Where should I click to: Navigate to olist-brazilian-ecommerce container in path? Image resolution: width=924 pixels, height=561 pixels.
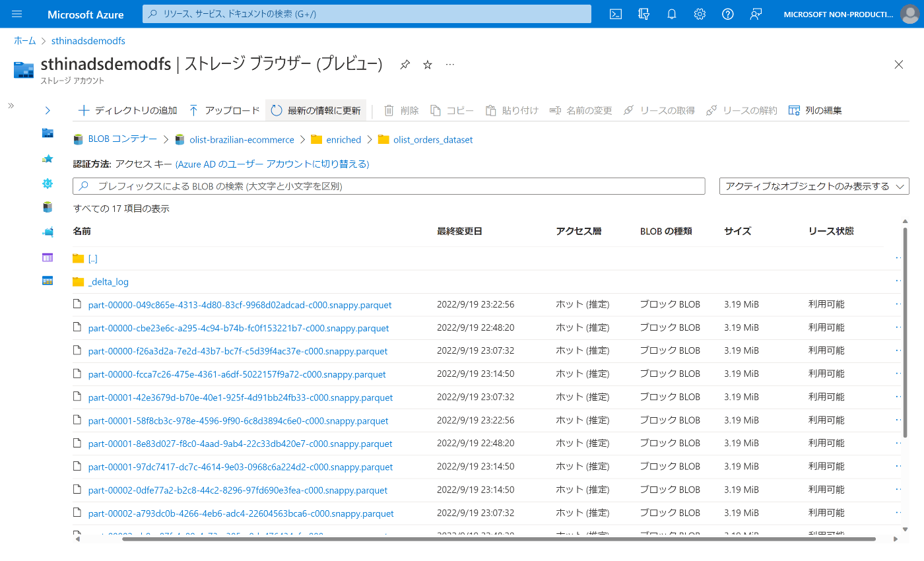(x=242, y=140)
